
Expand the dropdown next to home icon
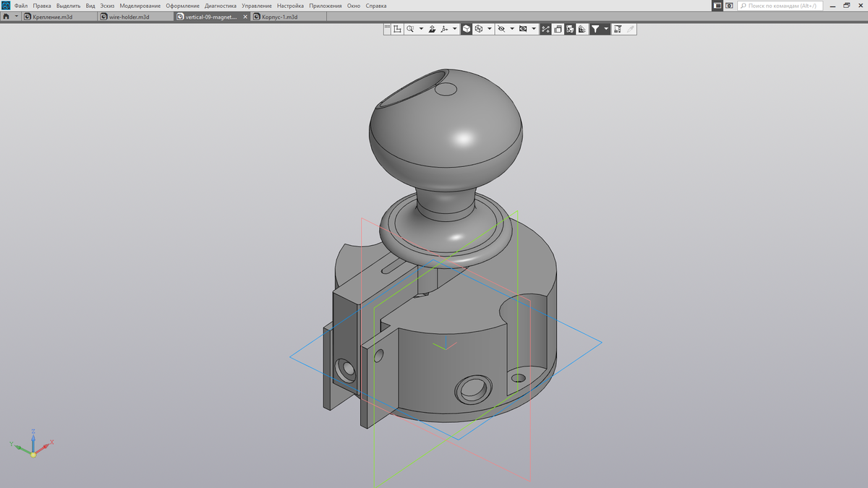click(x=17, y=16)
